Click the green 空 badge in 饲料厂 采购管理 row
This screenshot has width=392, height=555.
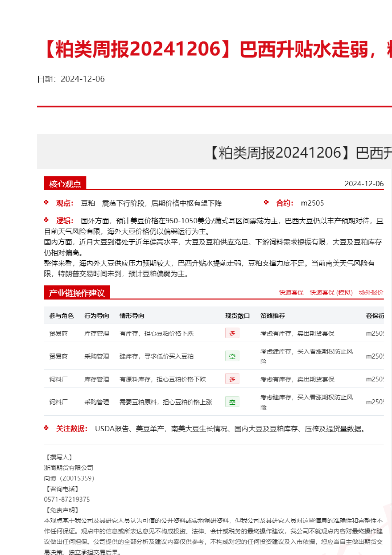pyautogui.click(x=232, y=402)
